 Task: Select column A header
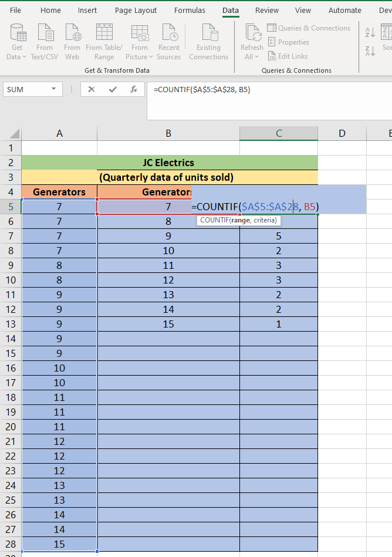[59, 134]
